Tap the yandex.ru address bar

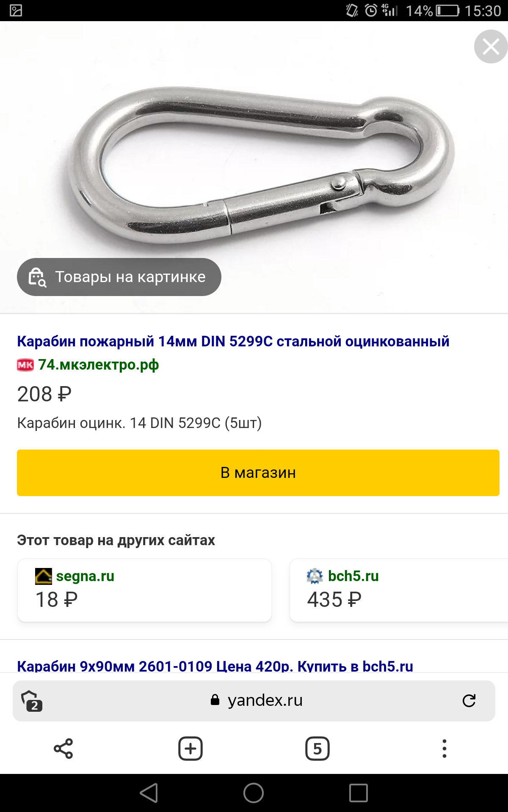[x=258, y=701]
